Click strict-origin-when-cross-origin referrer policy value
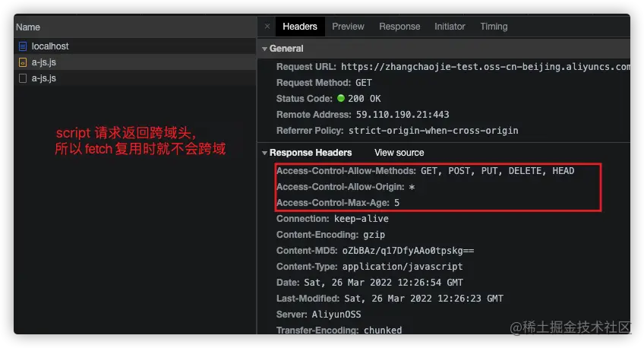 pos(434,131)
